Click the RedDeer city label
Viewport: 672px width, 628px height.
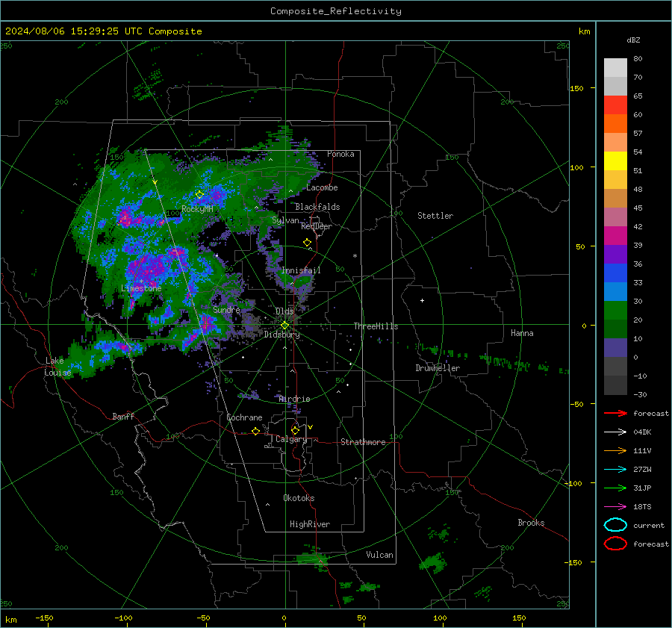317,226
